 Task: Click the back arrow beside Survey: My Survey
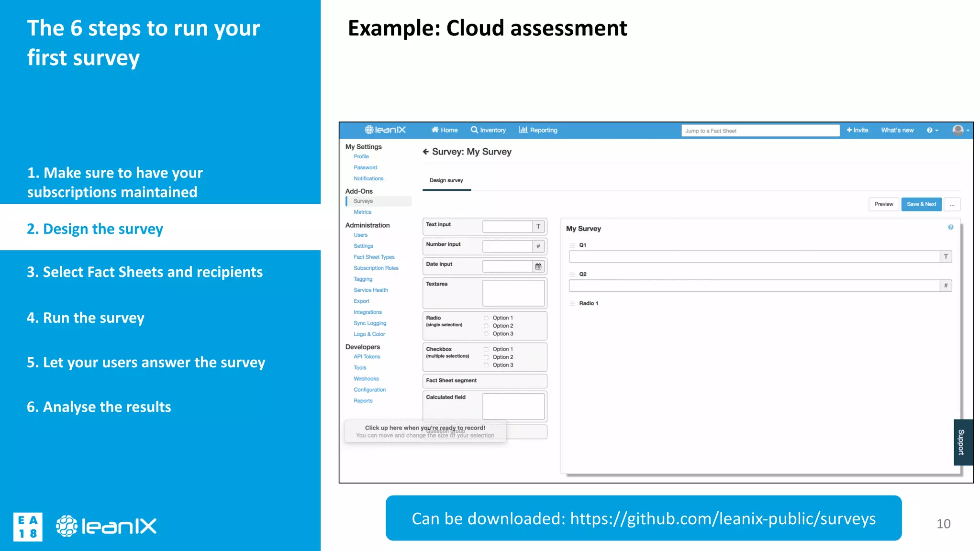coord(426,152)
